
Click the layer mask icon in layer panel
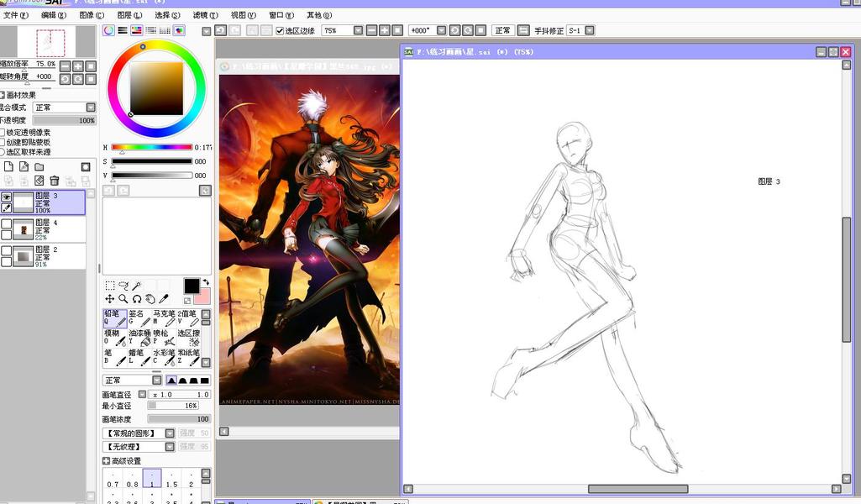pos(86,166)
